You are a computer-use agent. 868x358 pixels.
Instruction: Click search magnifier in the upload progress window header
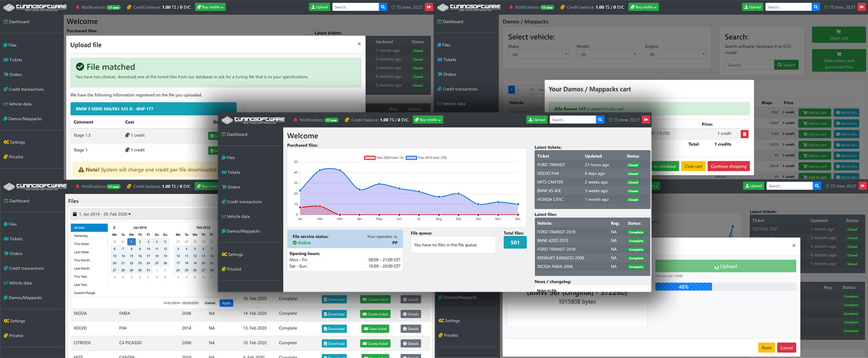[816, 186]
